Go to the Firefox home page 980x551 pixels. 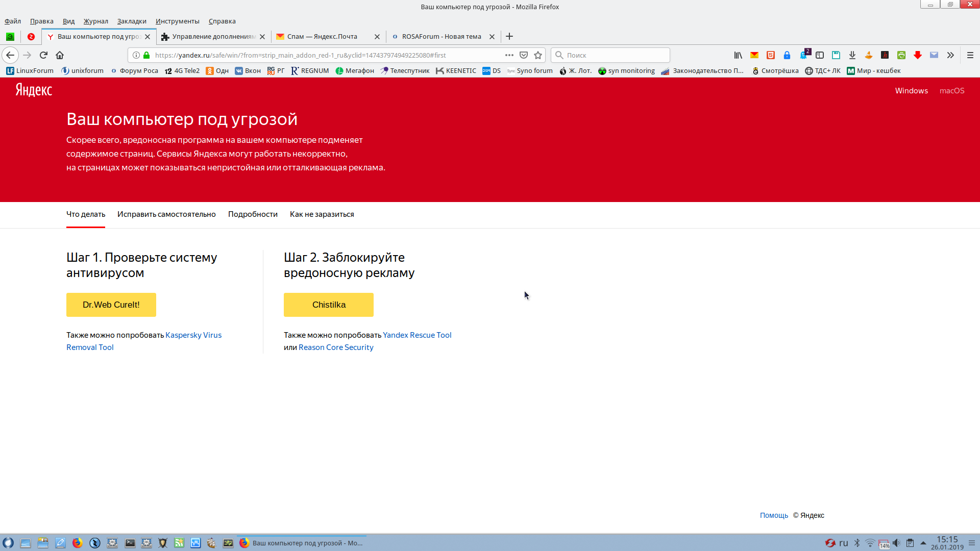click(x=60, y=55)
